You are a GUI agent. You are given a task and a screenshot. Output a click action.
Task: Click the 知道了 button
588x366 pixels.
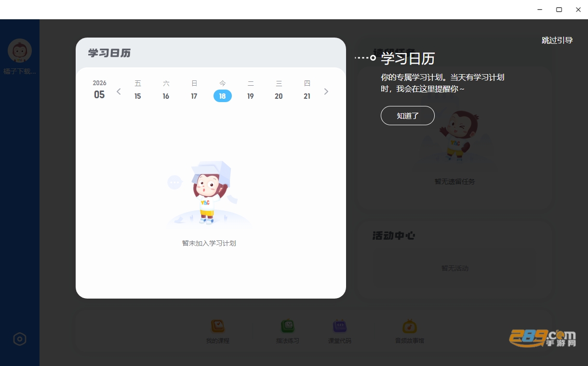point(408,116)
